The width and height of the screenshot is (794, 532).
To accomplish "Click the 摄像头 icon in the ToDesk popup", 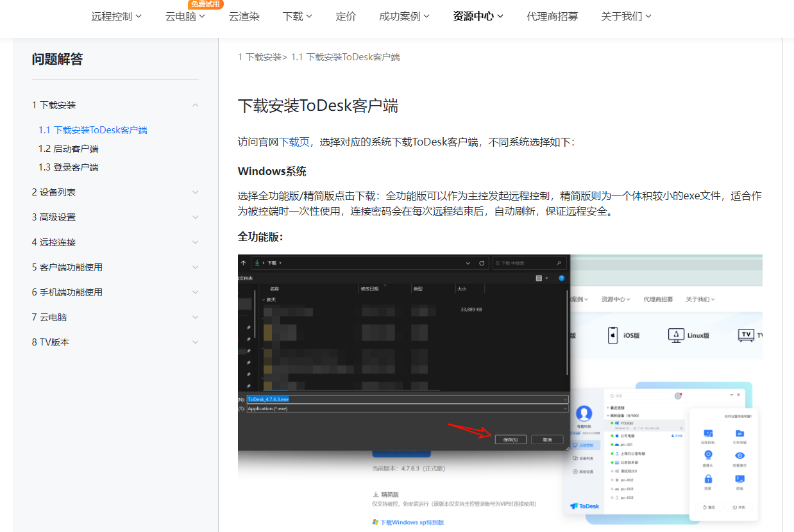I will click(x=708, y=456).
